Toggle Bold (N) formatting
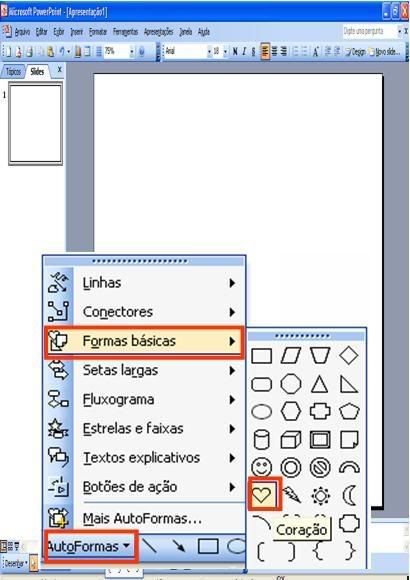Viewport: 410px width, 580px height. click(x=235, y=51)
